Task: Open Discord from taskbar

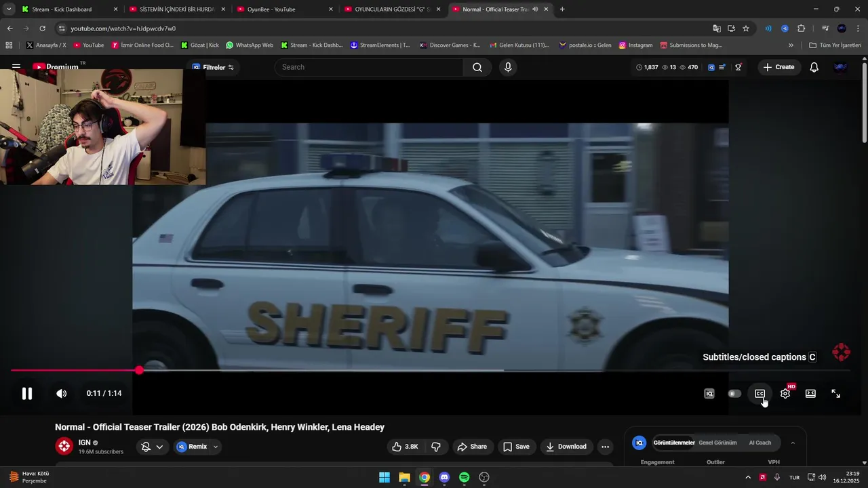Action: coord(444,477)
